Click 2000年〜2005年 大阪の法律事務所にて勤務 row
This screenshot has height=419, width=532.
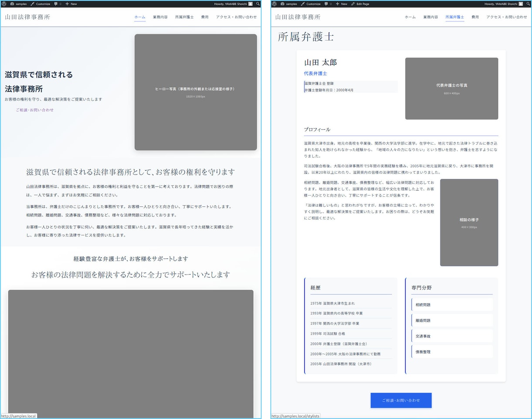click(351, 354)
